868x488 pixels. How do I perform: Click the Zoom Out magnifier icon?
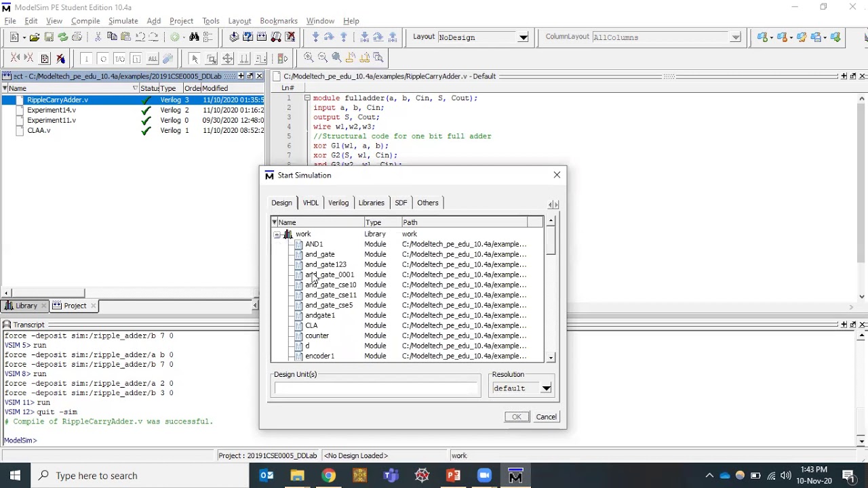pos(322,58)
